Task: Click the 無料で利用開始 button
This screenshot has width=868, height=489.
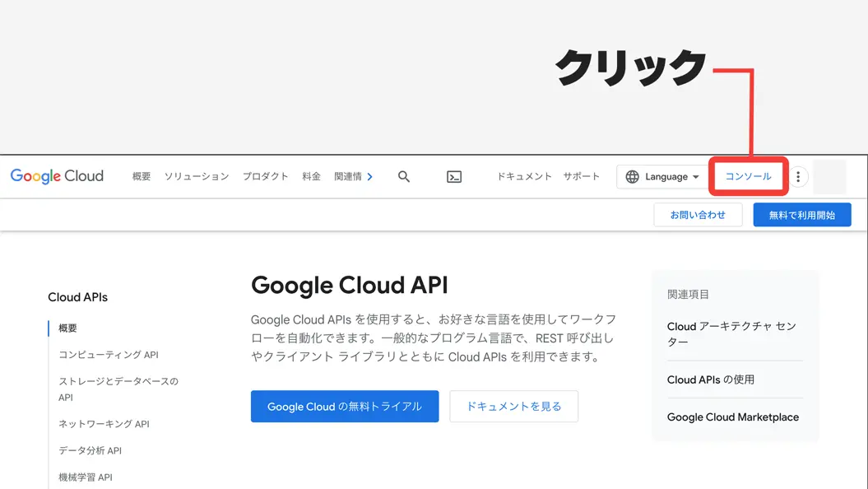Action: 802,215
